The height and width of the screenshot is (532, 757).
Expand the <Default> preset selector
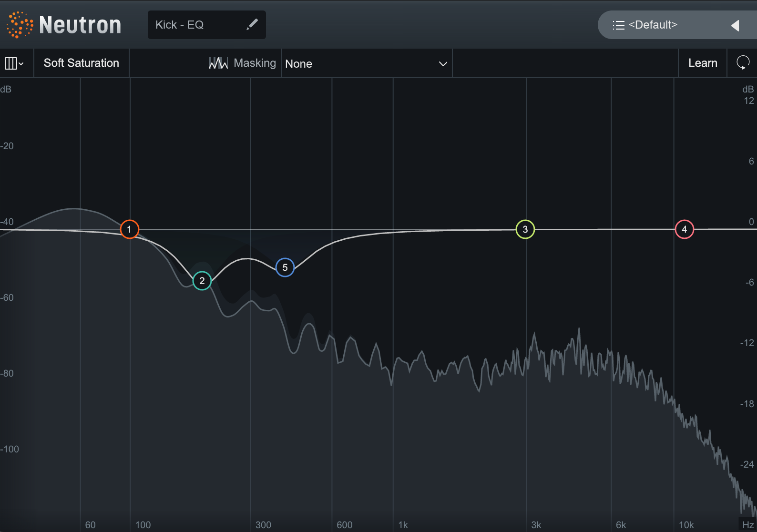pyautogui.click(x=653, y=25)
